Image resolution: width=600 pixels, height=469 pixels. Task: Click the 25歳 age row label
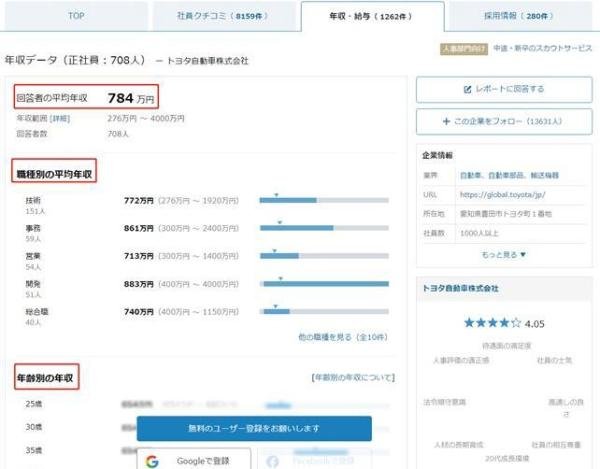tap(34, 404)
